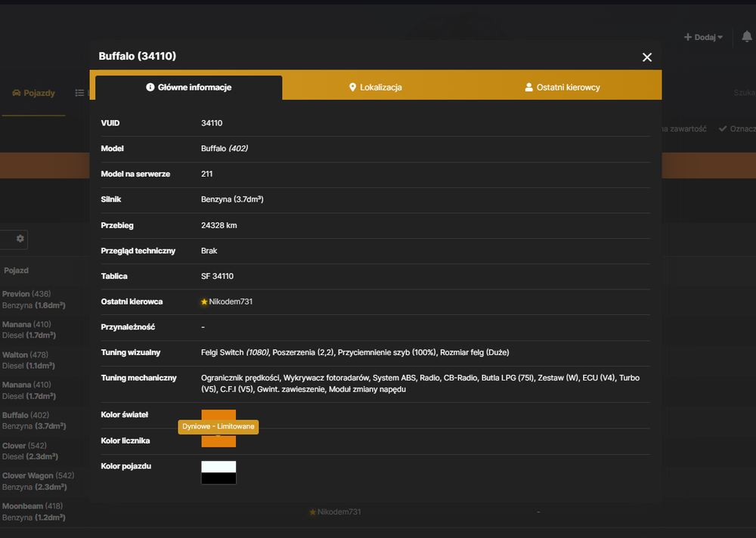Close the Buffalo (34110) dialog
Viewport: 756px width, 538px height.
point(646,57)
